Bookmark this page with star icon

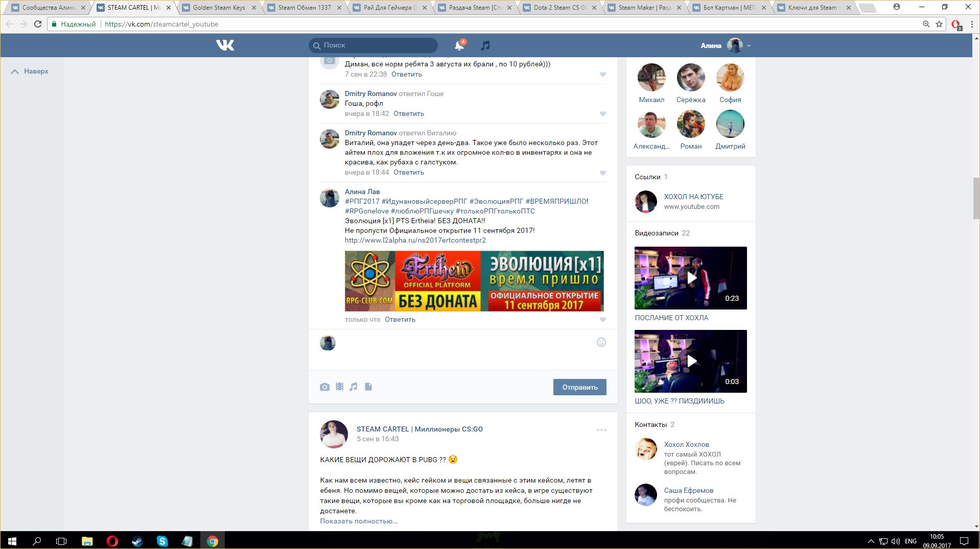[x=939, y=24]
